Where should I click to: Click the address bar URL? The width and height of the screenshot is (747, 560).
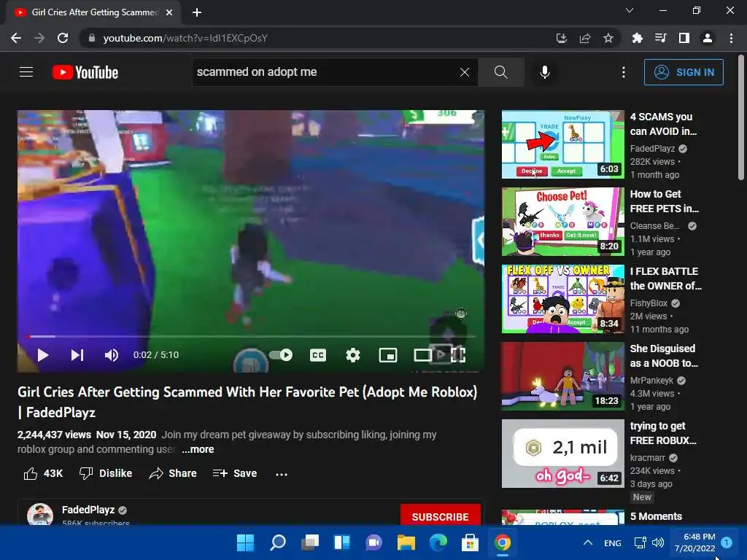[185, 38]
